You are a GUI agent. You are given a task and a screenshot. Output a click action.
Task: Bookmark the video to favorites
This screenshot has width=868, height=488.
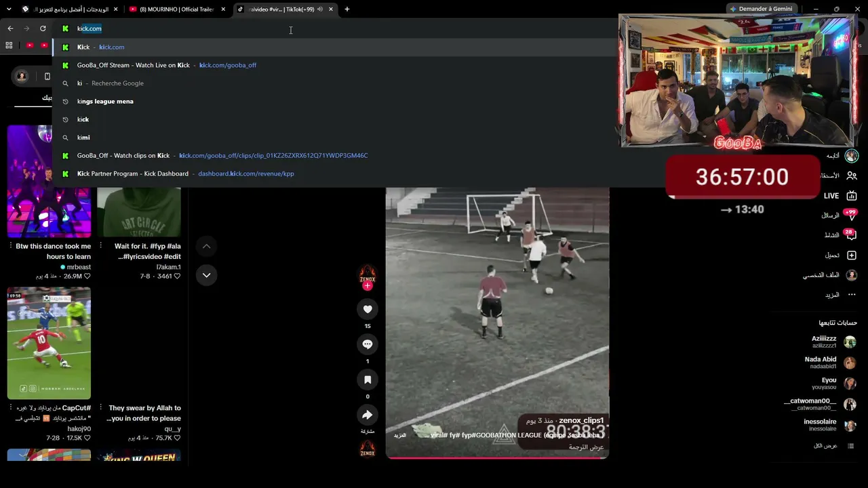point(368,380)
